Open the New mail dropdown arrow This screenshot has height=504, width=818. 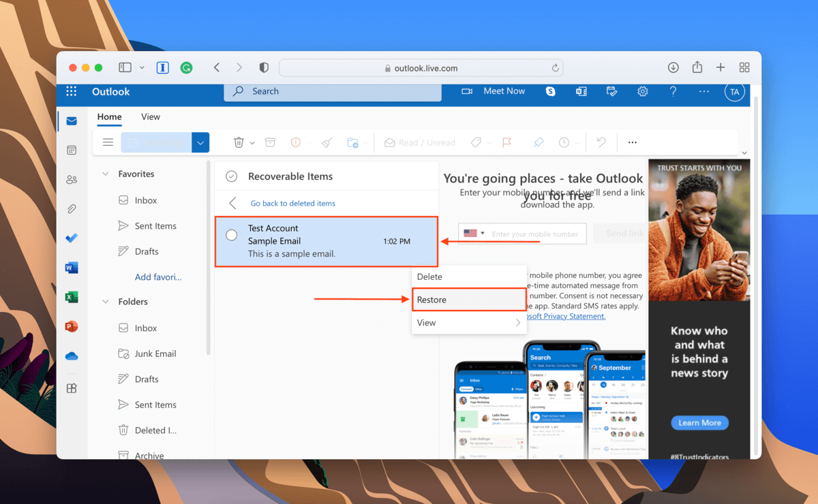pos(200,142)
